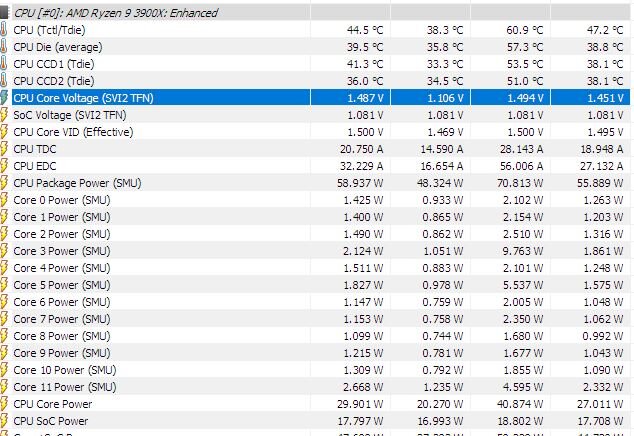This screenshot has height=436, width=634.
Task: Select the CPU EDC label
Action: (x=35, y=166)
